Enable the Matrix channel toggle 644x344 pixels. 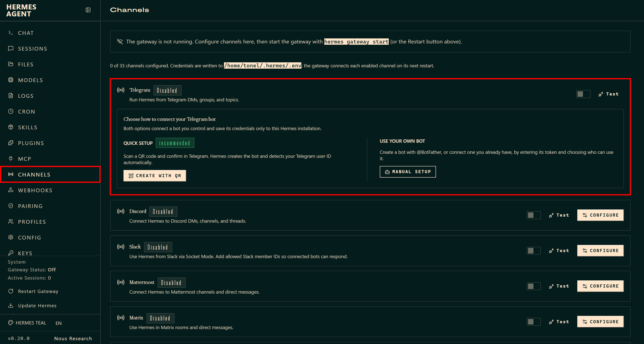pos(534,322)
